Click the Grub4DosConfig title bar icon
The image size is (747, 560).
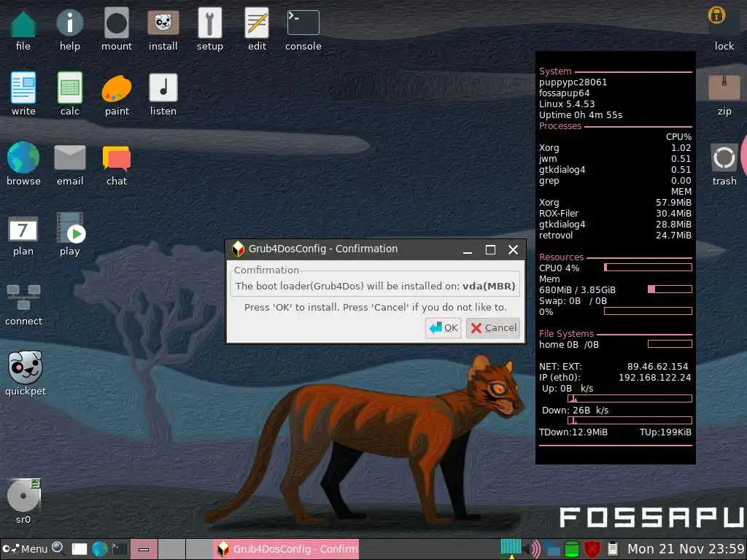(238, 249)
